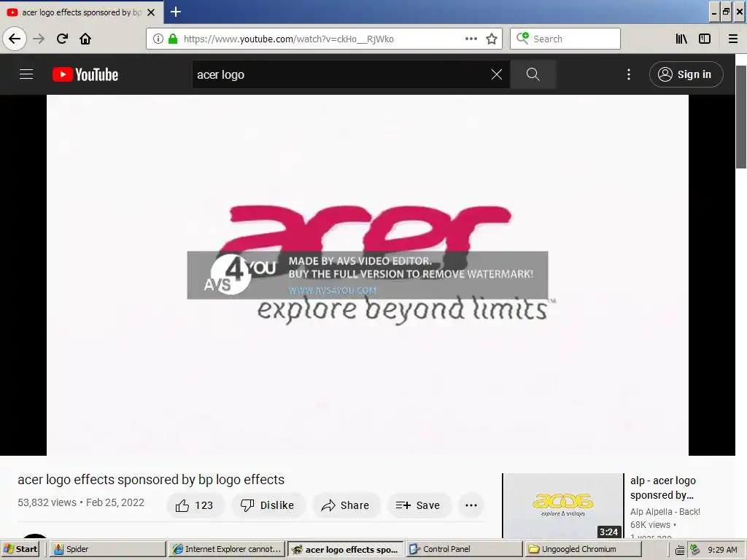Toggle the browser sidebar view
Screen dimensions: 747x560
(x=705, y=39)
